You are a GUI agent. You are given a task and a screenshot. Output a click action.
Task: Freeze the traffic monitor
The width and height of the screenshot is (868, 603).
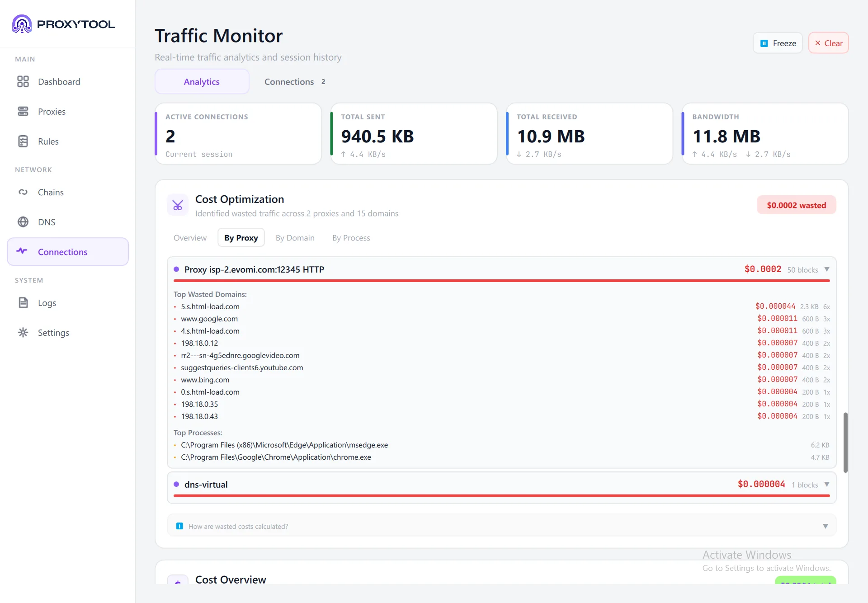(778, 43)
